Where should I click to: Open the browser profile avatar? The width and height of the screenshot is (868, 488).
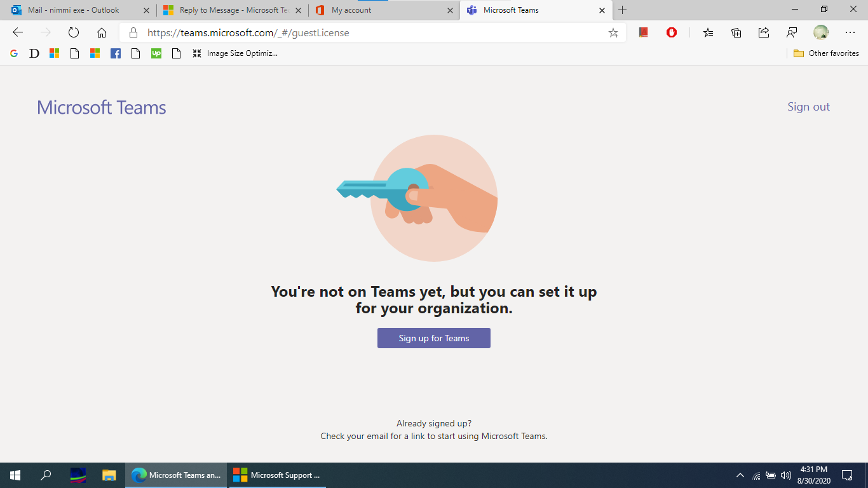pyautogui.click(x=821, y=32)
